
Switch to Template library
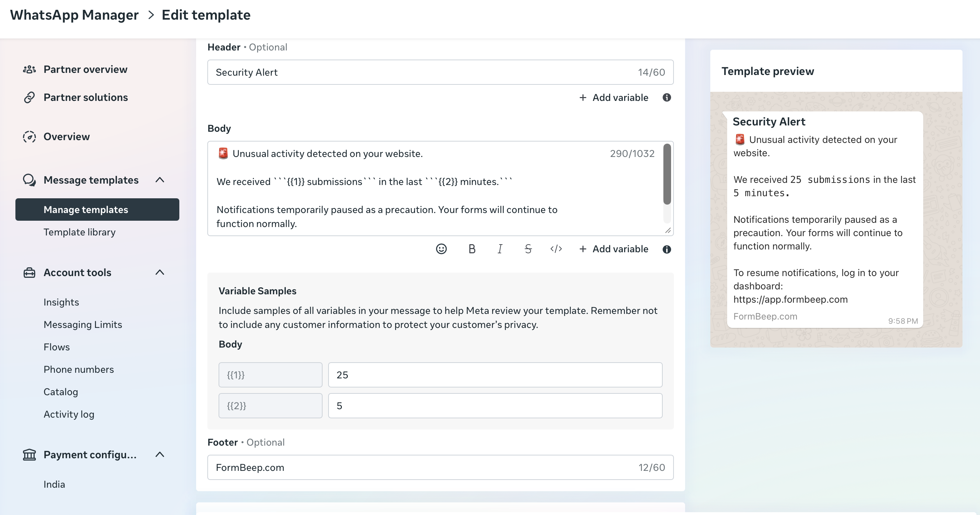click(80, 232)
